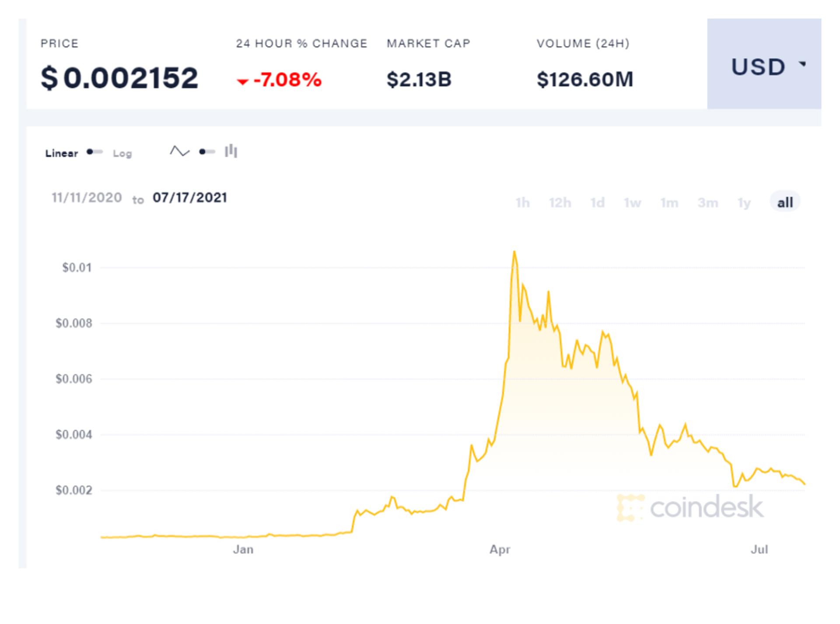Click the start date 11/11/2020
This screenshot has height=624, width=840.
pos(87,198)
